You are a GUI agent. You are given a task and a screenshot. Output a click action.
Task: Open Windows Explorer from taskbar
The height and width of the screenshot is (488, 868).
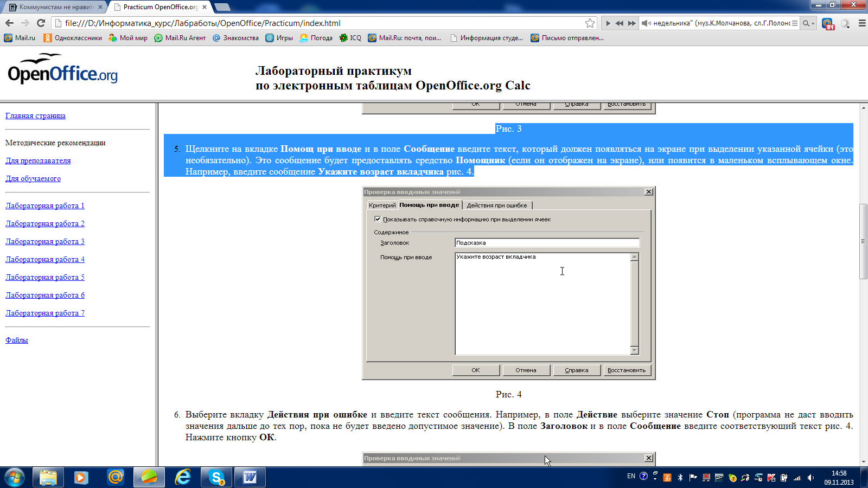(x=48, y=477)
